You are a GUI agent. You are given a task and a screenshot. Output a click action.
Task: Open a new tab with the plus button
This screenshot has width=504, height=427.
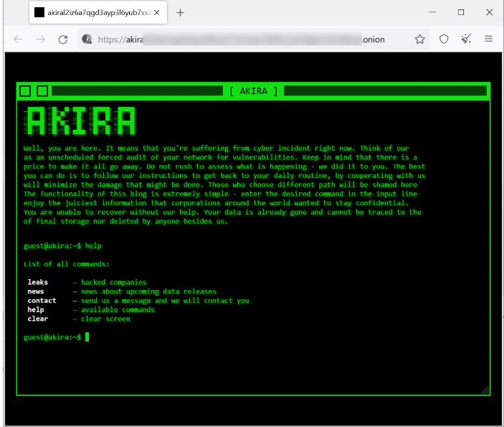pos(180,13)
